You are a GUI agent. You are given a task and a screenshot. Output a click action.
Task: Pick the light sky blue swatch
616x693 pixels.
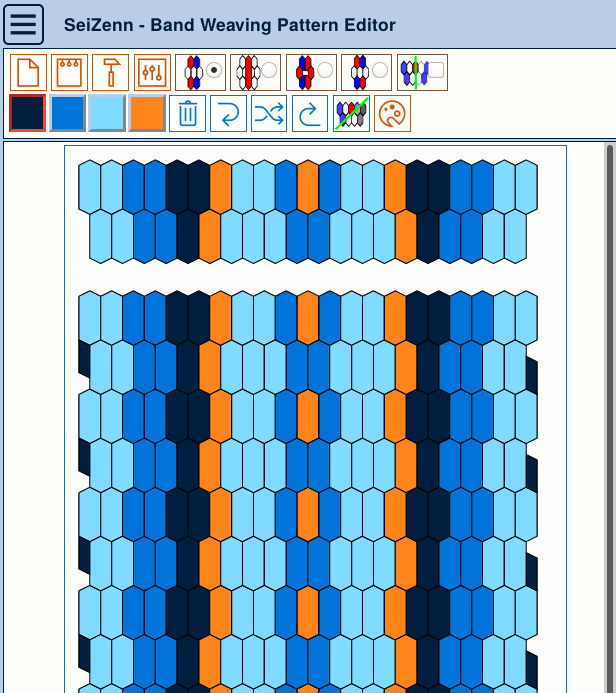pos(107,113)
